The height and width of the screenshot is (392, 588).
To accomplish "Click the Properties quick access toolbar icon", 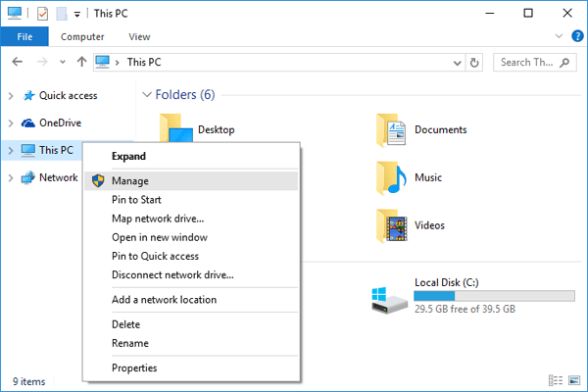I will click(41, 14).
